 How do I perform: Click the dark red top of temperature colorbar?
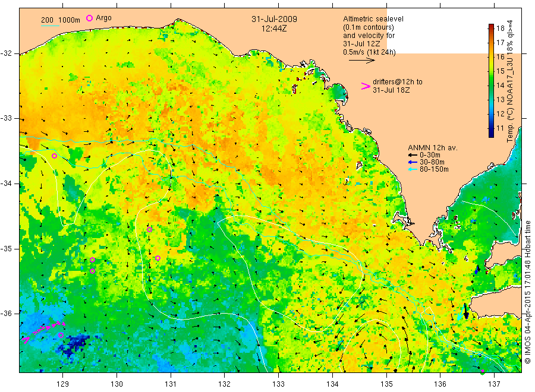492,26
